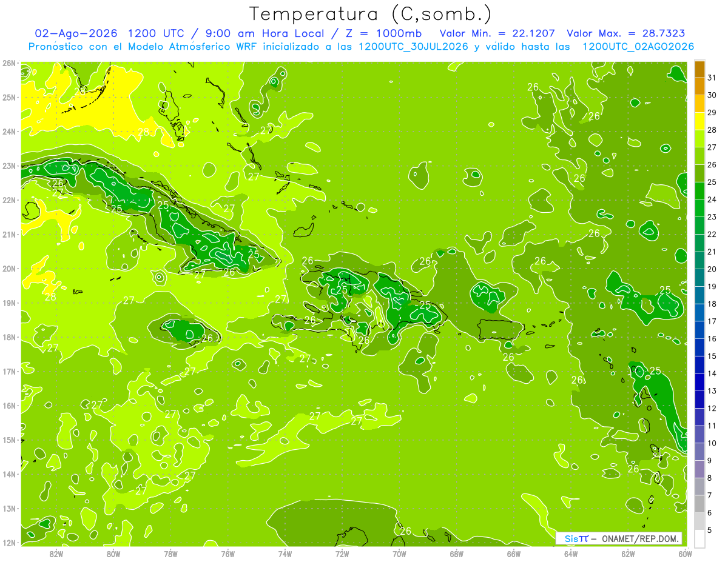Click the 29 label on the color legend
The height and width of the screenshot is (562, 728).
[x=712, y=113]
